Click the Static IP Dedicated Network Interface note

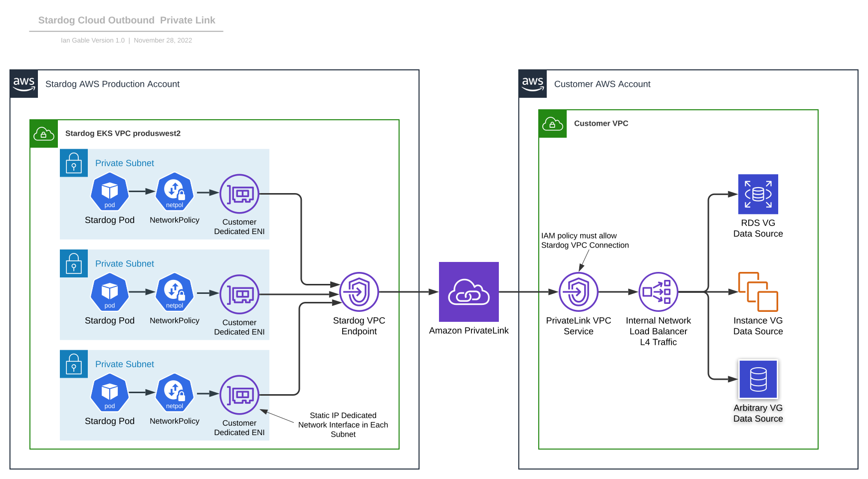343,425
